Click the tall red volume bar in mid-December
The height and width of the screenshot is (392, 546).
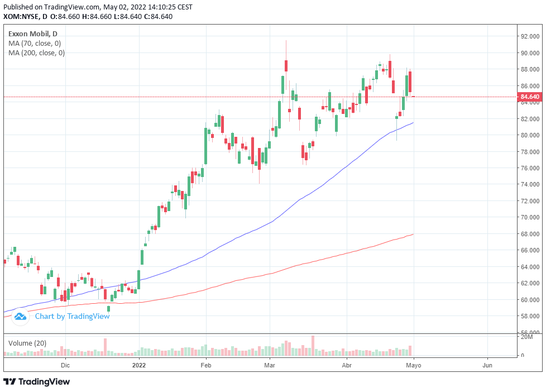(105, 347)
